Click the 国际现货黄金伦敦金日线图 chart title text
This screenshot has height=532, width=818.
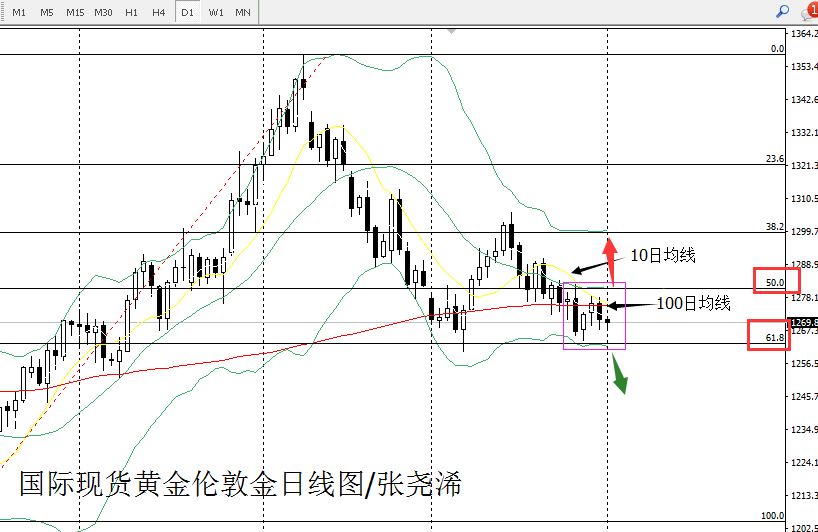[191, 483]
